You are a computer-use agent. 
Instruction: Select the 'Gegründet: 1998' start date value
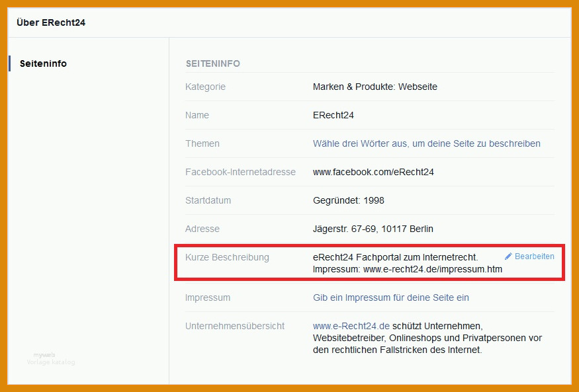pyautogui.click(x=348, y=200)
